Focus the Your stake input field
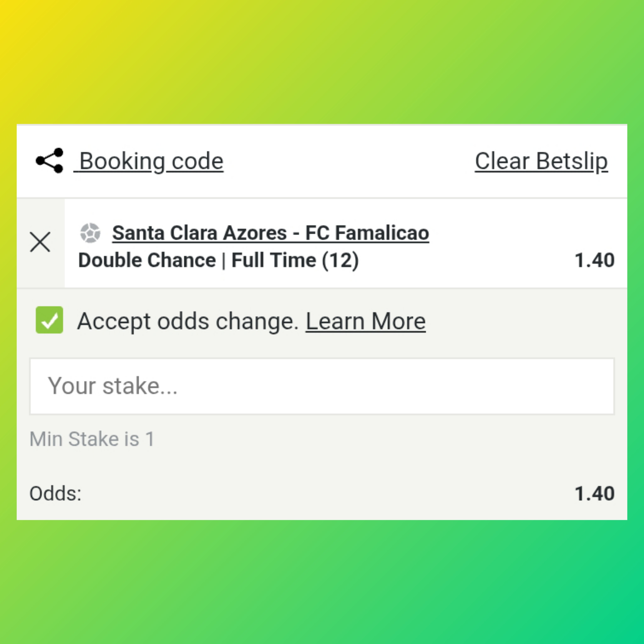This screenshot has height=644, width=644. click(x=322, y=386)
